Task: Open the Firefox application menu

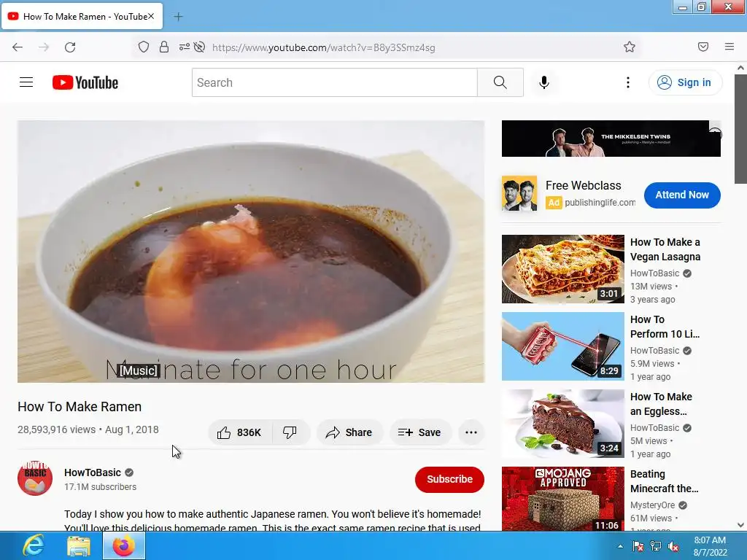Action: pyautogui.click(x=729, y=47)
